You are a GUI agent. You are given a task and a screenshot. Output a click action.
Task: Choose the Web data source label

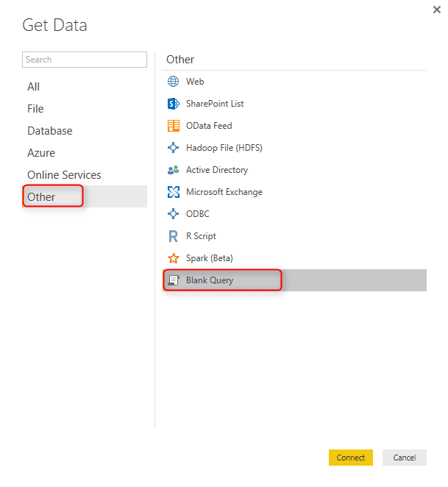click(x=195, y=82)
